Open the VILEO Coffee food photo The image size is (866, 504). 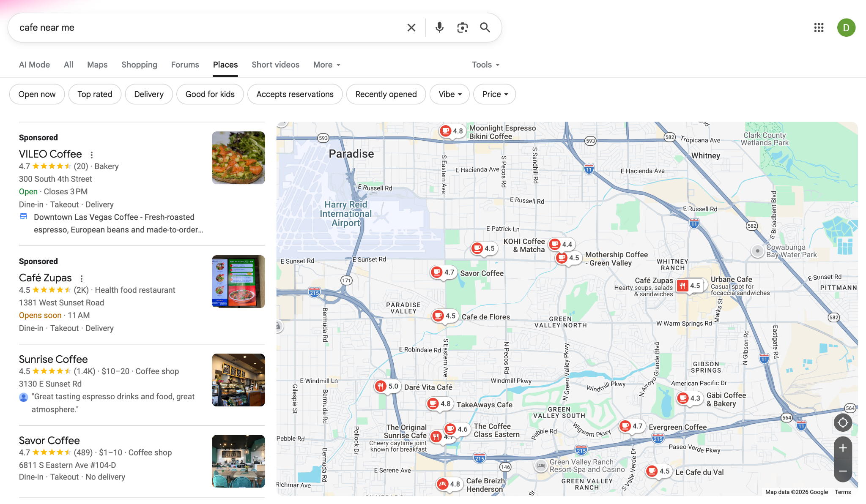[x=238, y=158]
